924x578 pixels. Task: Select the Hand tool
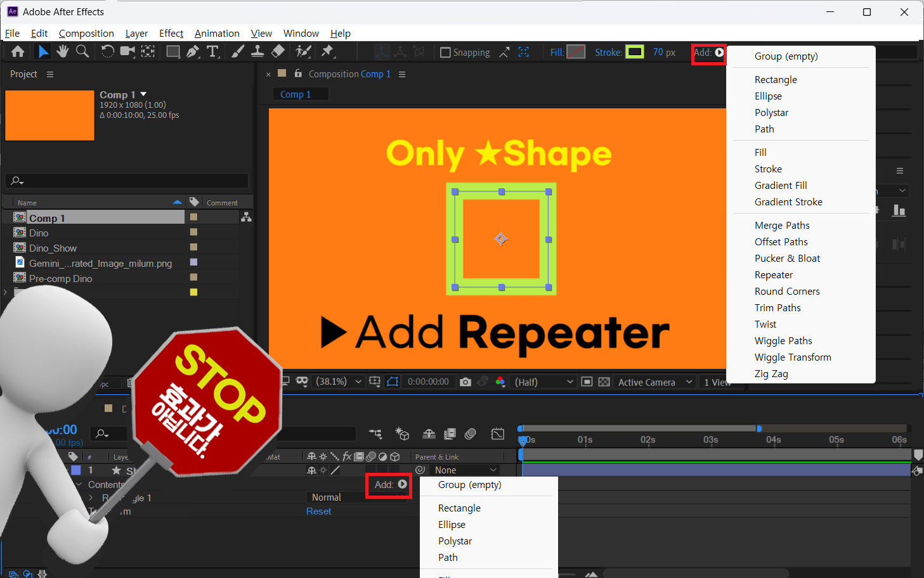point(62,52)
